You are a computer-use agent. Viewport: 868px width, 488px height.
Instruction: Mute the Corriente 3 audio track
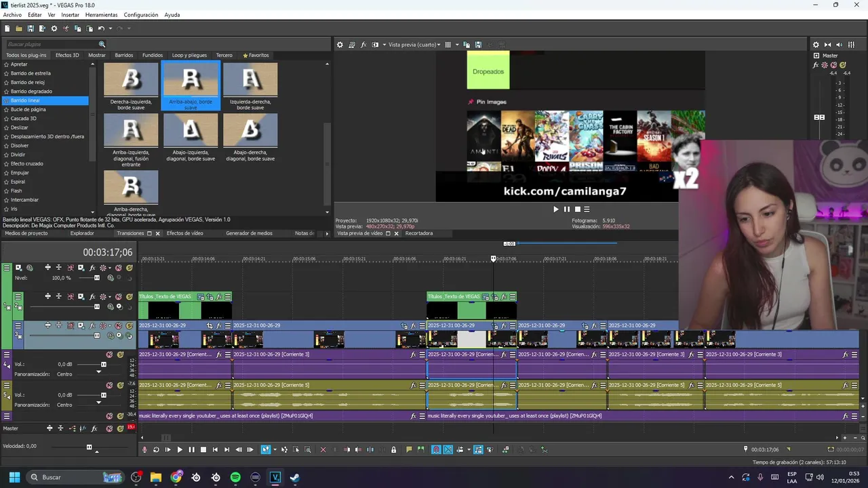(109, 354)
